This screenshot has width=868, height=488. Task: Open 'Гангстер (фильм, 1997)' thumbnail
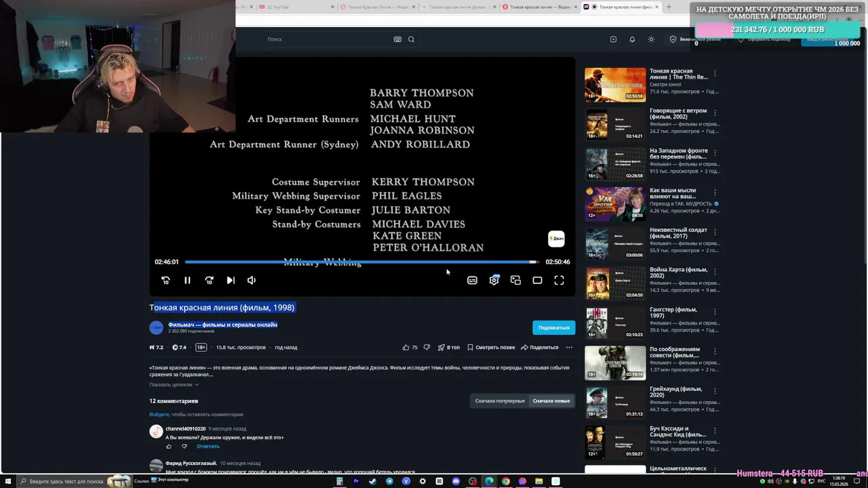(615, 323)
